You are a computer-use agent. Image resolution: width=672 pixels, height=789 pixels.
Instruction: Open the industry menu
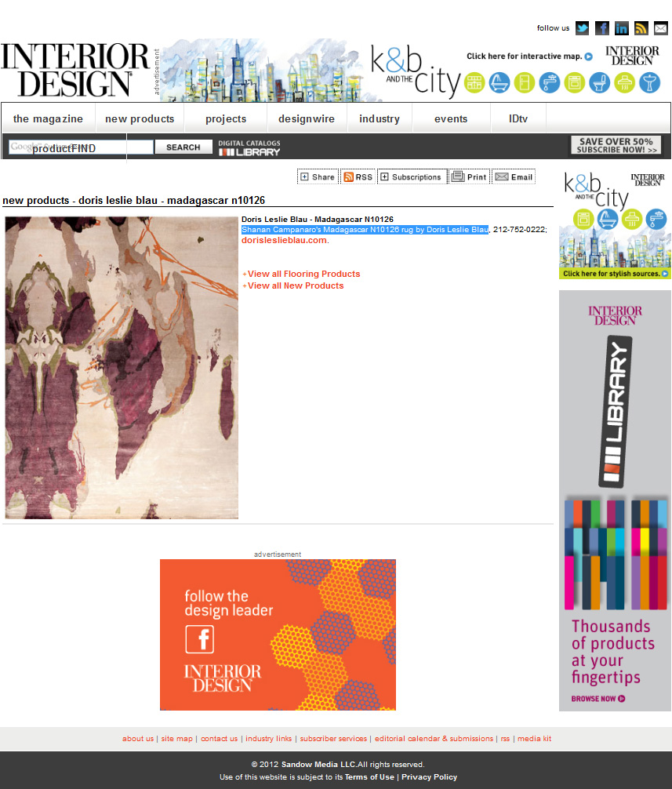click(x=380, y=118)
